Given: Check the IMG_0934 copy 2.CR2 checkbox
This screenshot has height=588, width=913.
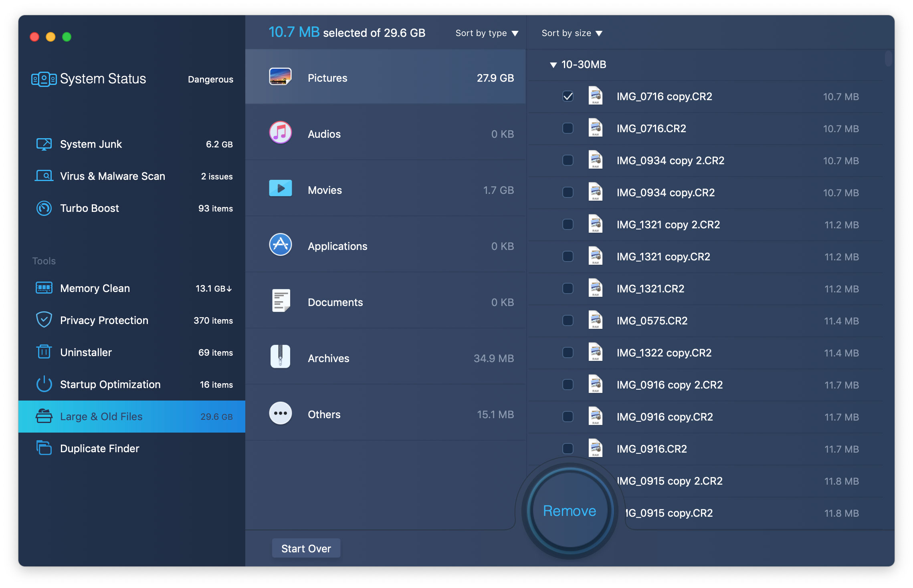Looking at the screenshot, I should coord(568,160).
